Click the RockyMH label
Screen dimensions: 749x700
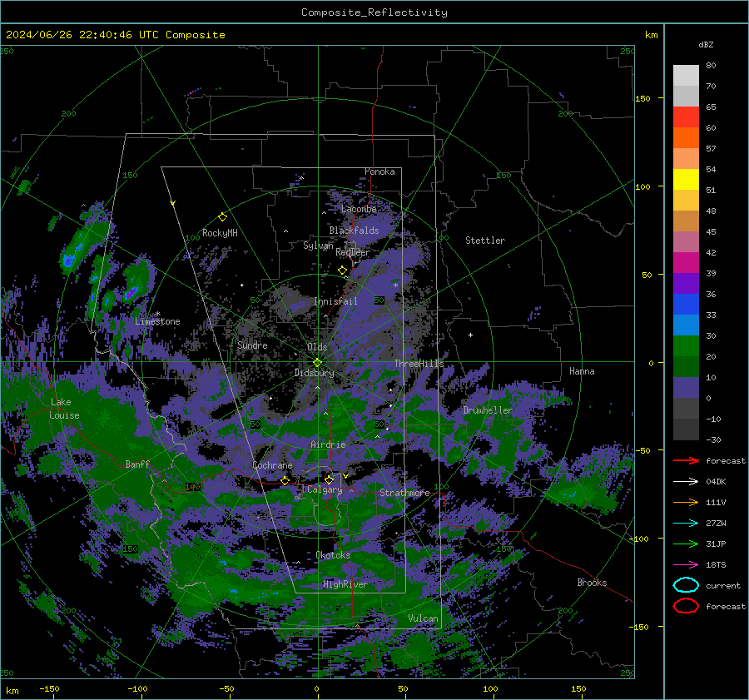(220, 233)
